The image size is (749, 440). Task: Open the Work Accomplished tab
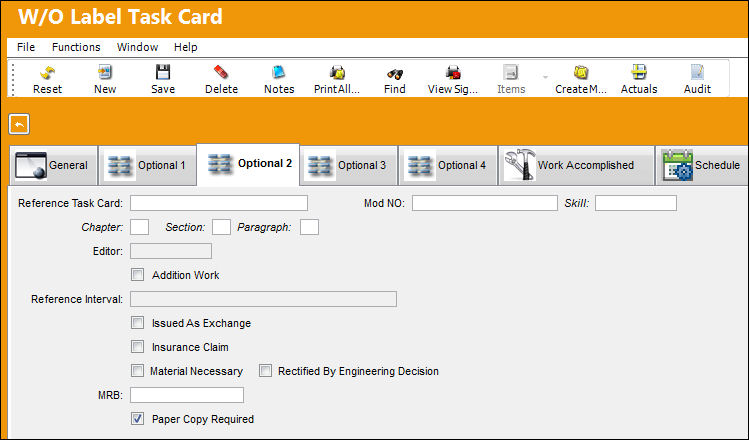pyautogui.click(x=576, y=165)
